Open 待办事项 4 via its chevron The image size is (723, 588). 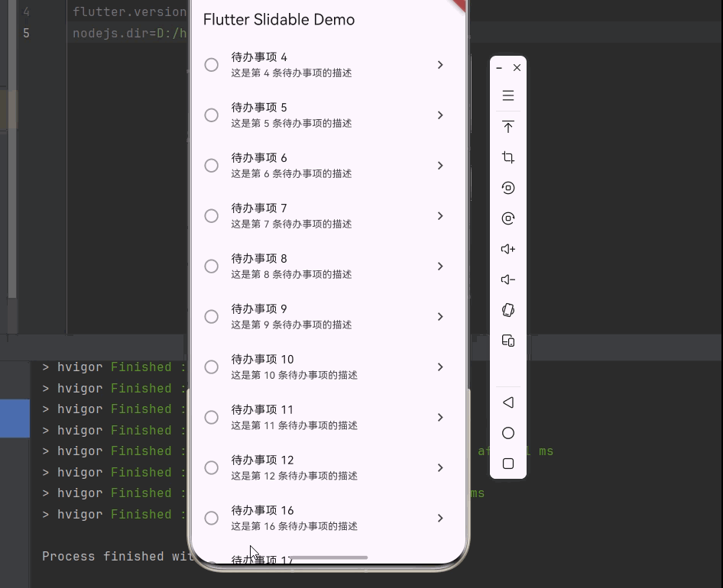(440, 64)
